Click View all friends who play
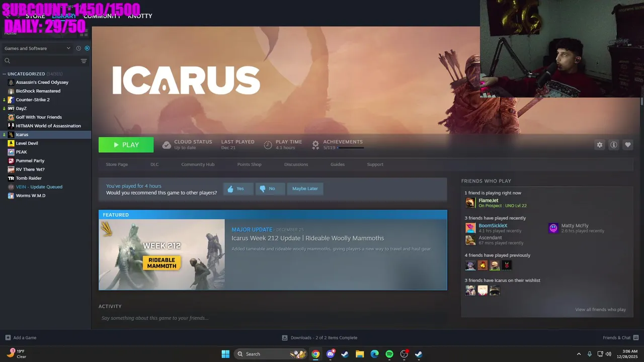This screenshot has width=644, height=362. pyautogui.click(x=600, y=310)
